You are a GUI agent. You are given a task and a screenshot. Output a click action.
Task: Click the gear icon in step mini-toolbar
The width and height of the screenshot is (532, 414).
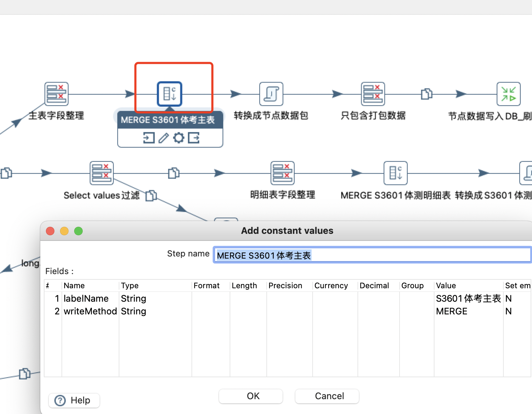(x=179, y=138)
